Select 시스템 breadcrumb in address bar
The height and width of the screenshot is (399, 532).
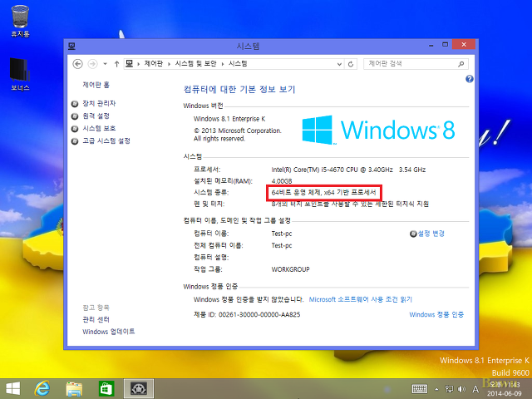coord(238,63)
